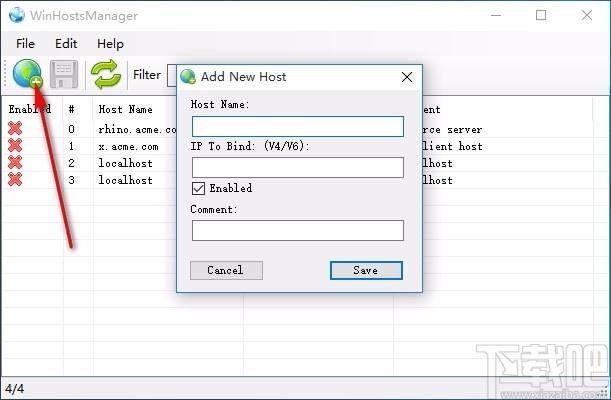The image size is (611, 400).
Task: Click the Host Name input field
Action: click(x=298, y=126)
